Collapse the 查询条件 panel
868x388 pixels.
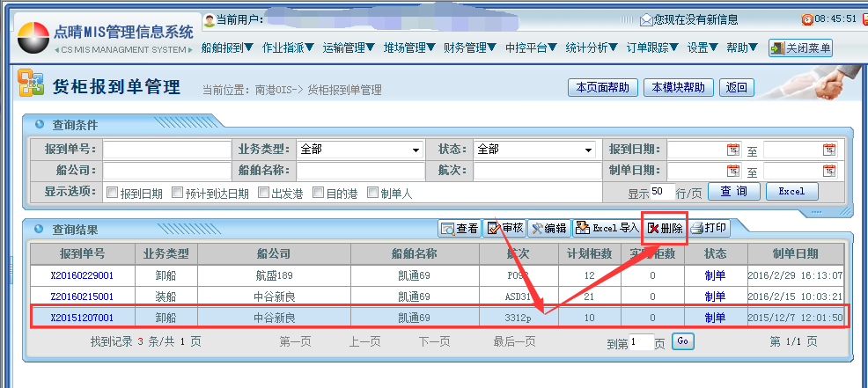point(38,125)
